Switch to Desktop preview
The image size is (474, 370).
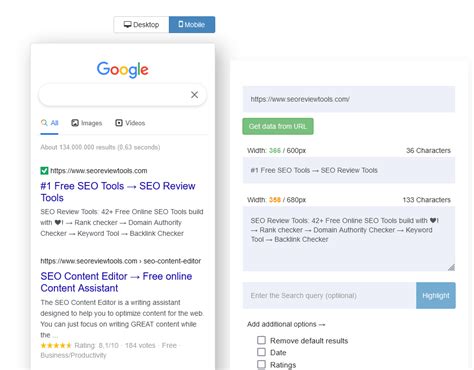[x=141, y=25]
